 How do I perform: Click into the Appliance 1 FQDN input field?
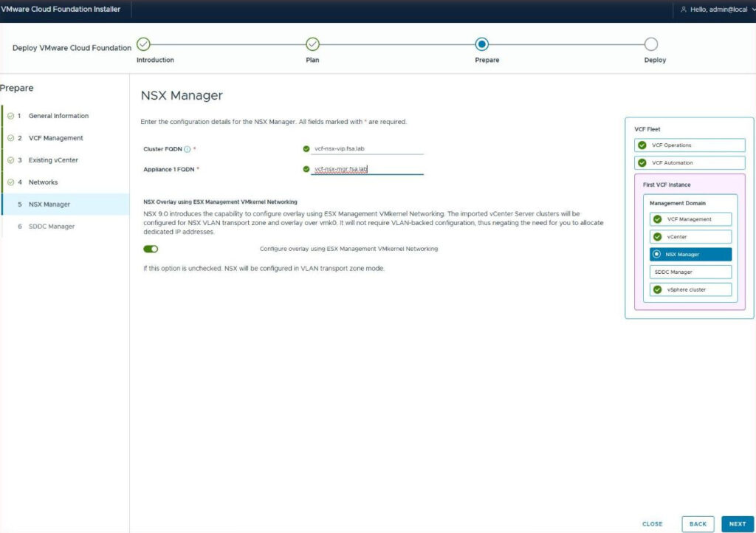click(368, 169)
